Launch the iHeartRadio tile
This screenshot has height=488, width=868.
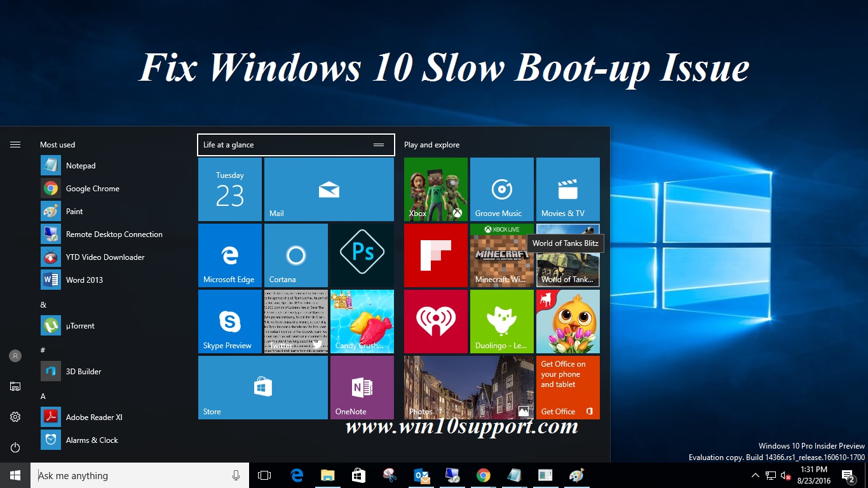436,322
